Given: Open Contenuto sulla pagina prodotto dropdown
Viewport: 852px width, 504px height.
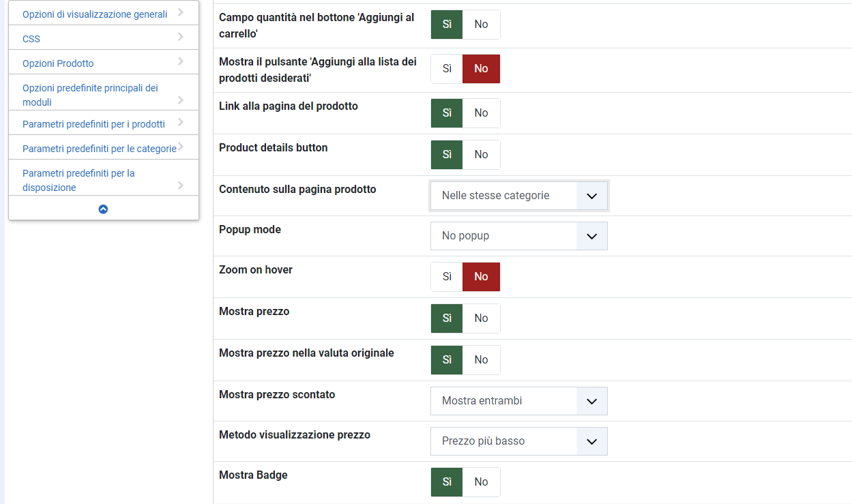Looking at the screenshot, I should [x=518, y=196].
